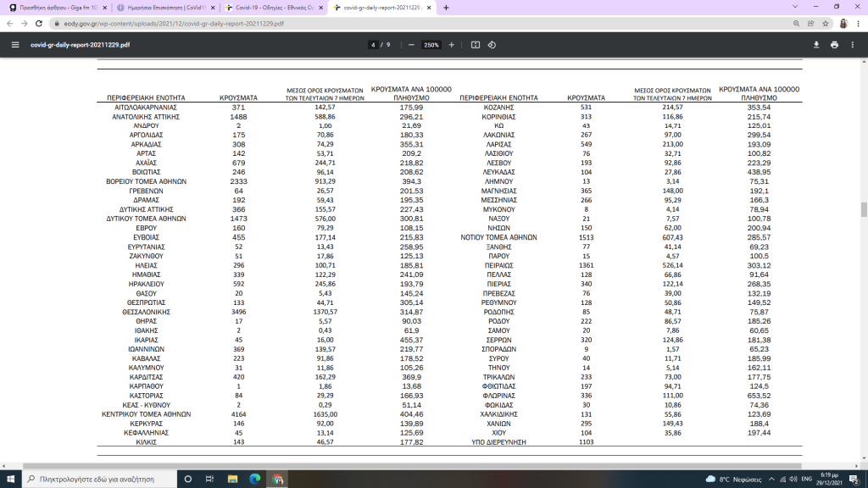This screenshot has width=868, height=488.
Task: Open Cortana circle icon on taskbar
Action: pyautogui.click(x=187, y=480)
